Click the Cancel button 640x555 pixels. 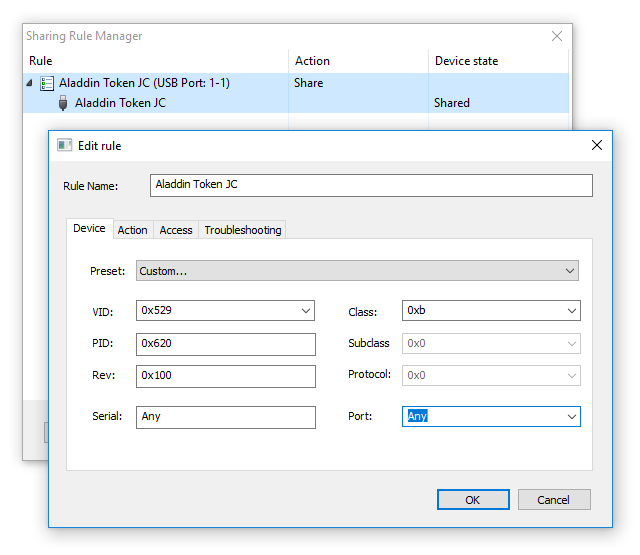click(554, 500)
